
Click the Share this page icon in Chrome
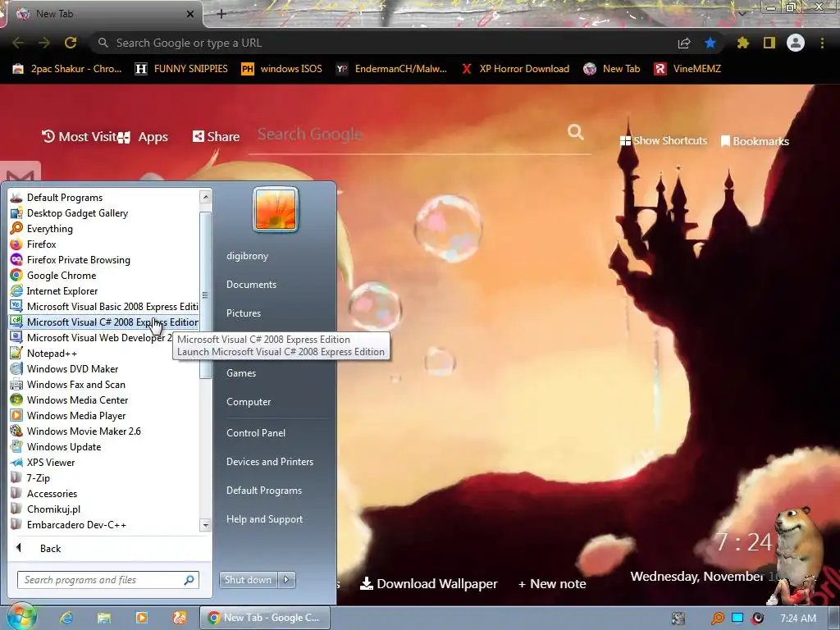684,43
